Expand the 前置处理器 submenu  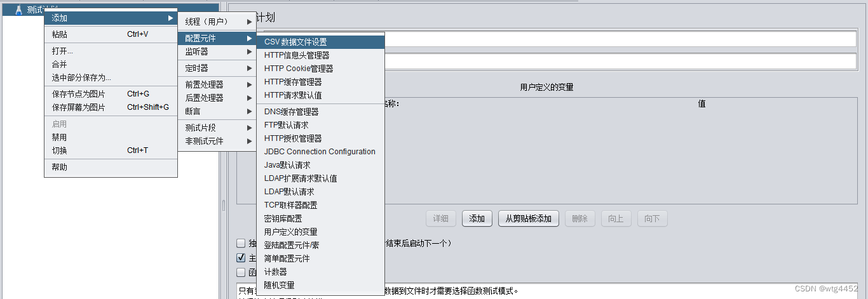click(217, 84)
